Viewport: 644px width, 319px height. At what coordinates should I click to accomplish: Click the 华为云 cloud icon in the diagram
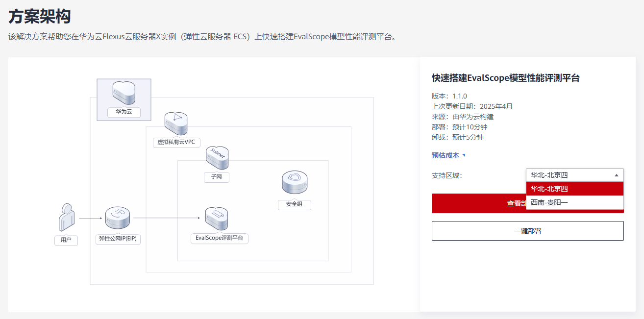124,93
